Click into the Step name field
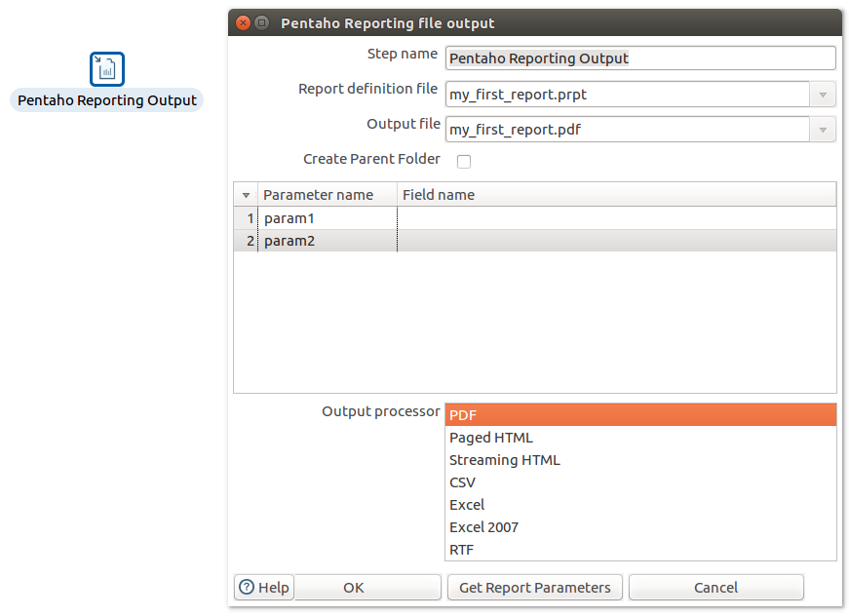This screenshot has height=616, width=849. point(640,58)
